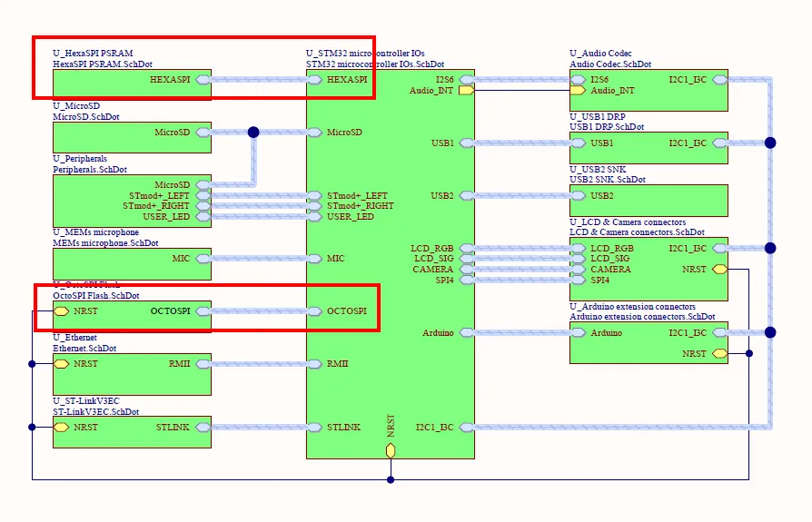Select HEXASPI port arrow on HexaSPI PSRAM sheet
The height and width of the screenshot is (522, 812).
pyautogui.click(x=203, y=80)
